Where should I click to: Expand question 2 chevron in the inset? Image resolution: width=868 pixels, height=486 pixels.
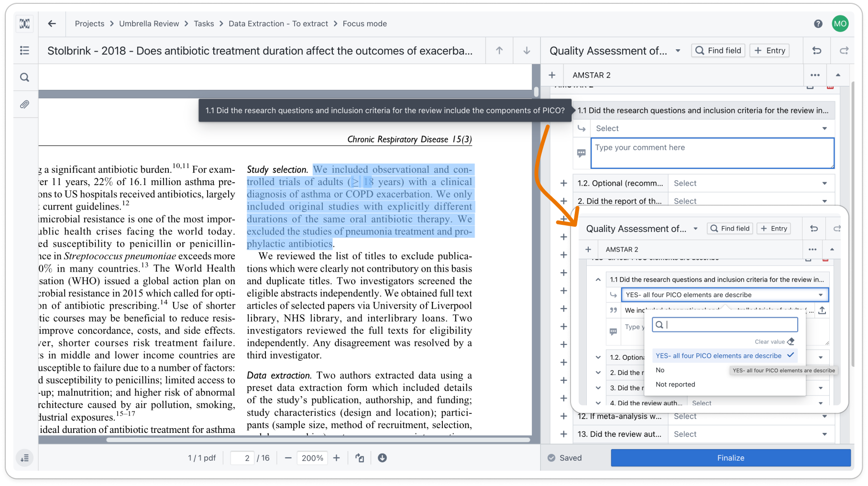click(x=598, y=373)
